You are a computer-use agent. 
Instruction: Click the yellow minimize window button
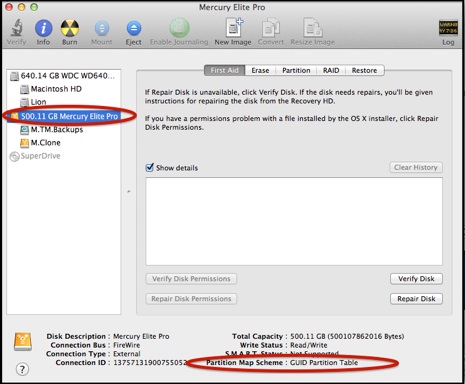21,7
